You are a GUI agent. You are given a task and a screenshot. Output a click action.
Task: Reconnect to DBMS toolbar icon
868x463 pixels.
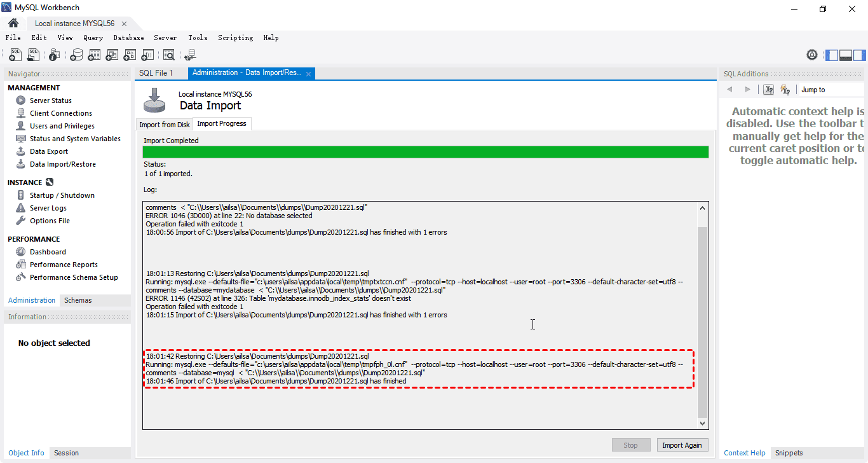coord(190,55)
